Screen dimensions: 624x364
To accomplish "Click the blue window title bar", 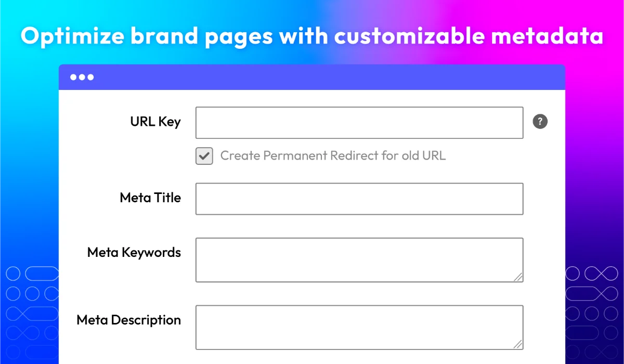I will (312, 77).
